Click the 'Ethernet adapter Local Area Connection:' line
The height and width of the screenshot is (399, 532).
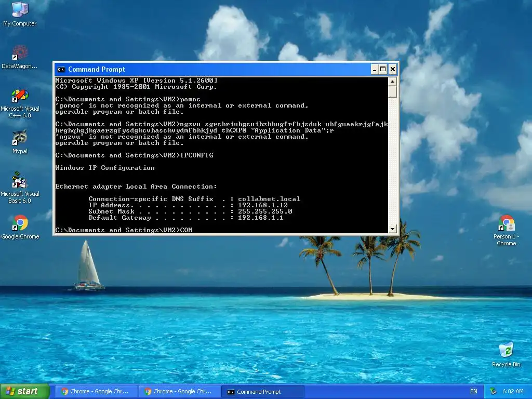136,187
